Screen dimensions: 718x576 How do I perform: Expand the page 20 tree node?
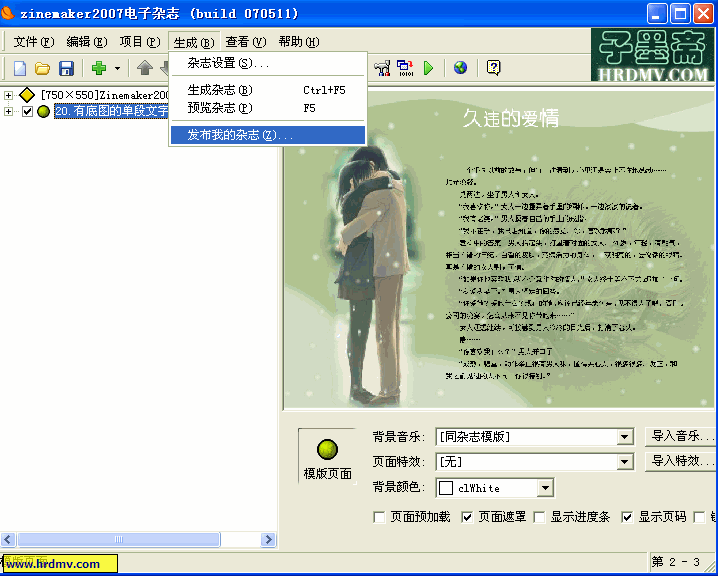pyautogui.click(x=8, y=111)
